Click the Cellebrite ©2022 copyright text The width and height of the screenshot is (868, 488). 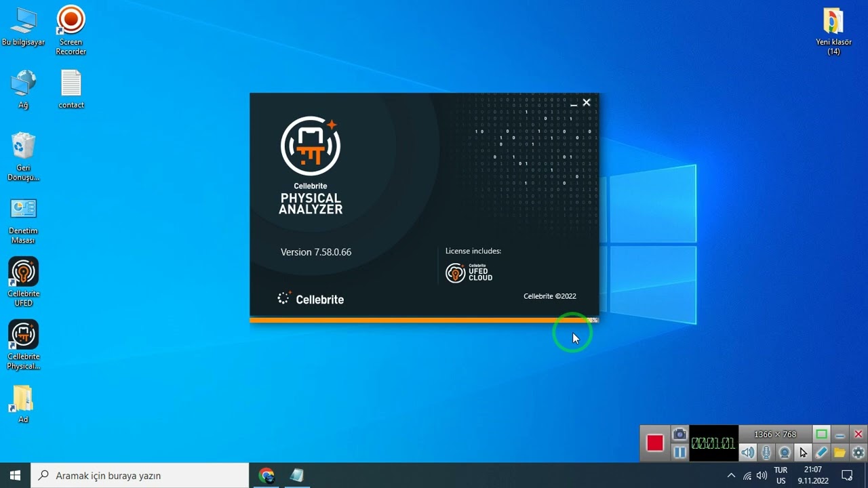click(550, 296)
